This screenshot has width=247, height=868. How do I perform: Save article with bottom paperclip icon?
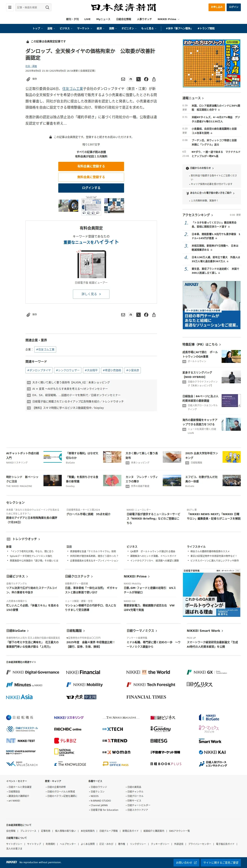[x=28, y=315]
